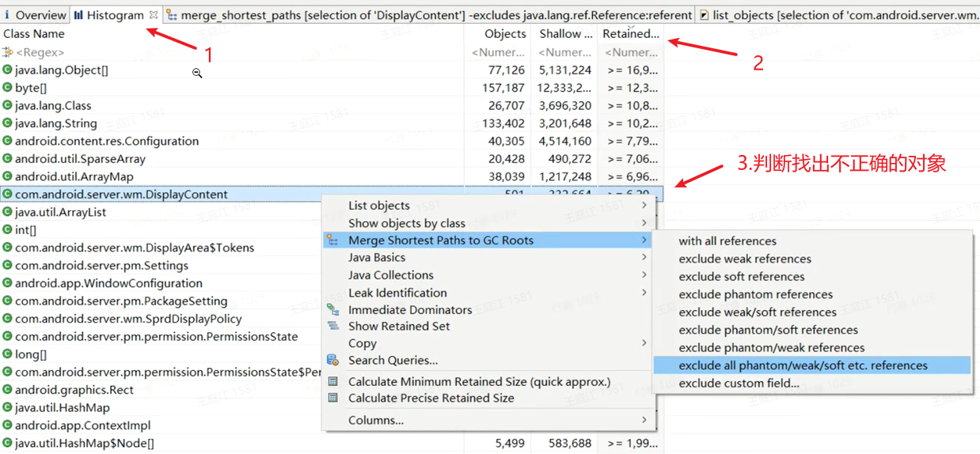Click the Shallow Heap numeric filter field
980x454 pixels.
point(564,52)
